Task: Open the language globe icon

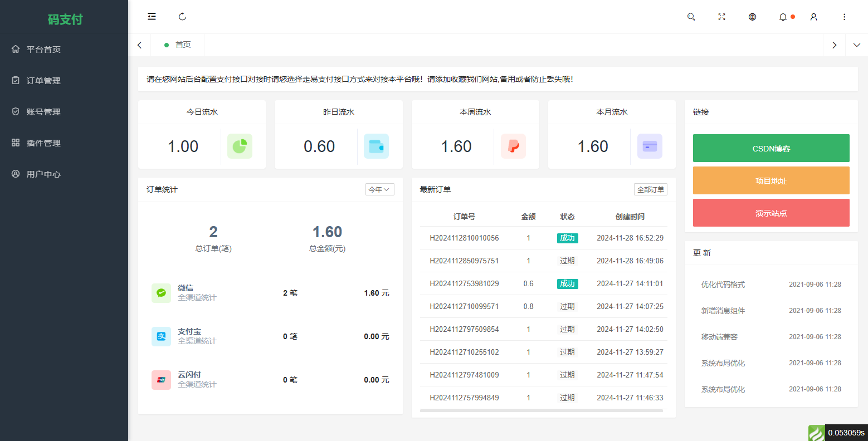Action: (x=752, y=17)
